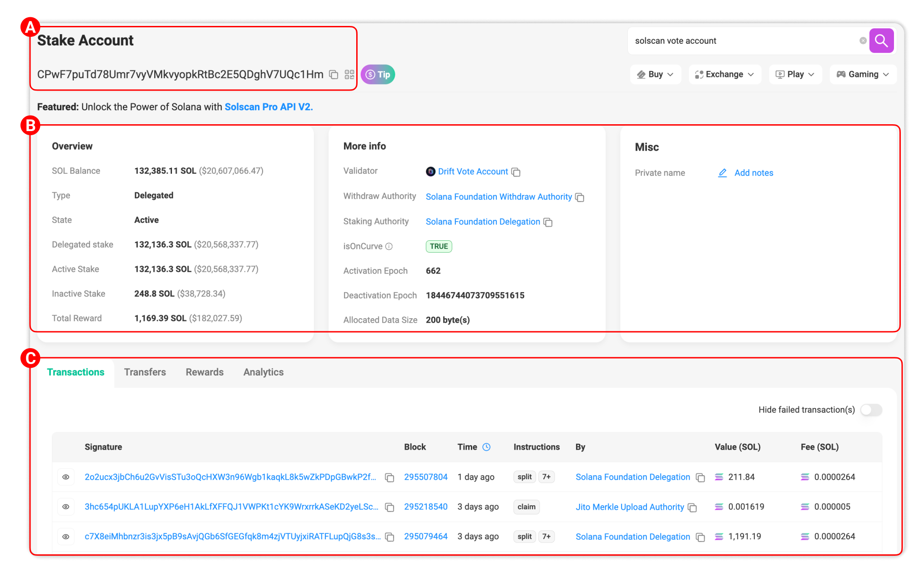The width and height of the screenshot is (924, 573).
Task: Click the Drift validator logo icon
Action: click(430, 172)
